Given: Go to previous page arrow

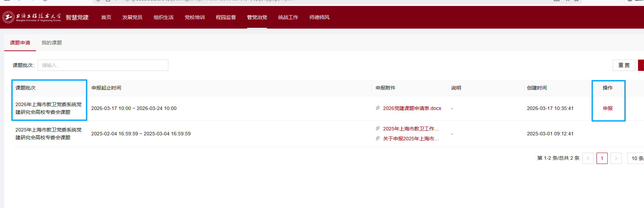Looking at the screenshot, I should (588, 158).
